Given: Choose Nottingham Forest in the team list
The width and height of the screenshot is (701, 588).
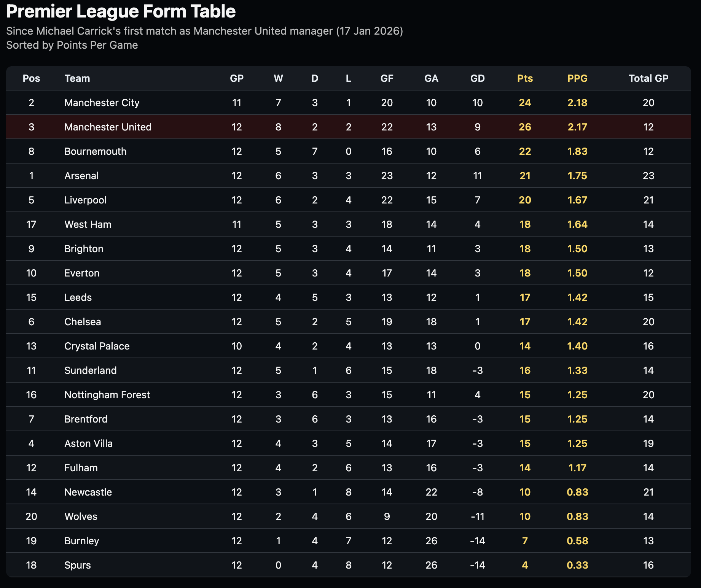Looking at the screenshot, I should click(x=107, y=395).
